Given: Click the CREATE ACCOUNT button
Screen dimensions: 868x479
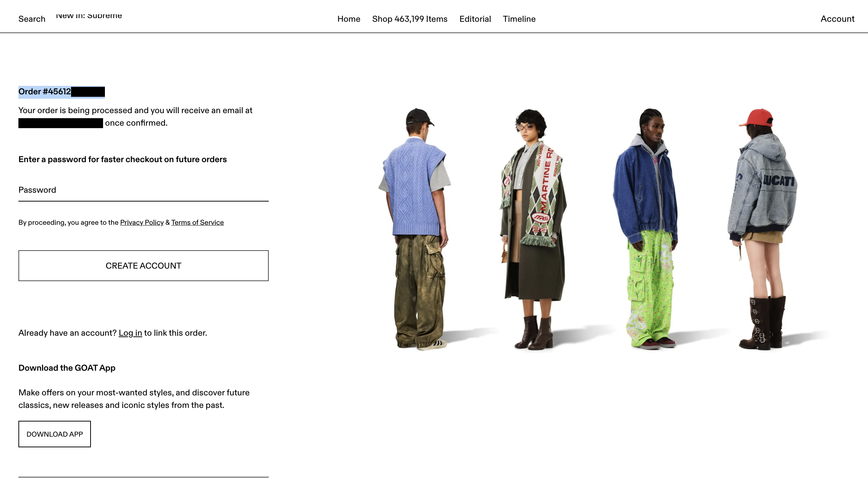Looking at the screenshot, I should (144, 266).
